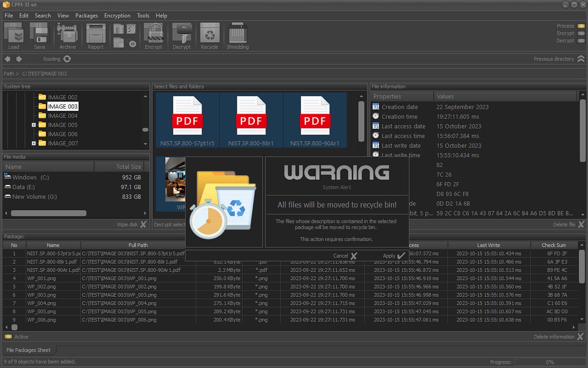
Task: Click the Process indicator light
Action: pos(581,26)
